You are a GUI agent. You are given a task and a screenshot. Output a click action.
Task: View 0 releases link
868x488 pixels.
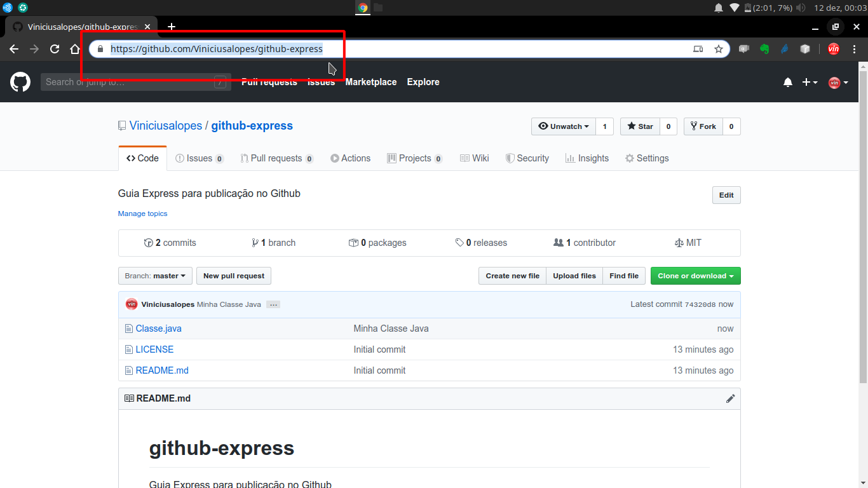481,243
